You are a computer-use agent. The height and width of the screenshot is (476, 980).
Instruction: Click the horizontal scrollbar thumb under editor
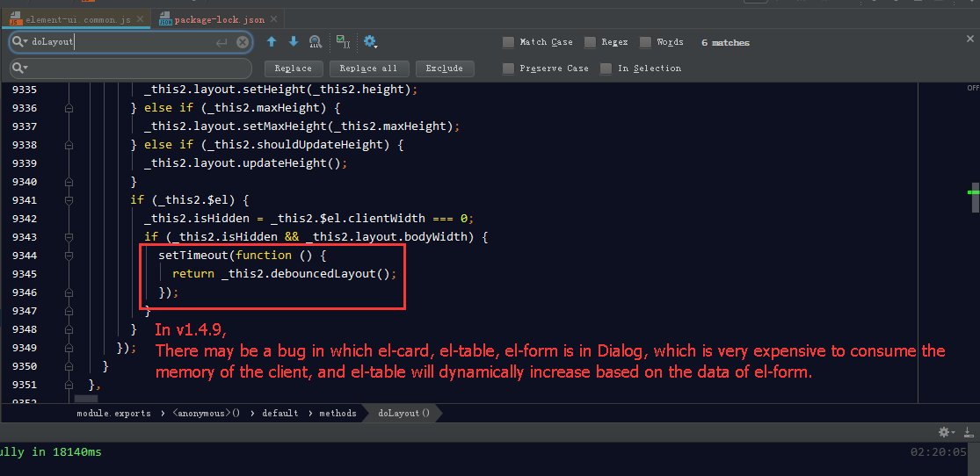[86, 399]
